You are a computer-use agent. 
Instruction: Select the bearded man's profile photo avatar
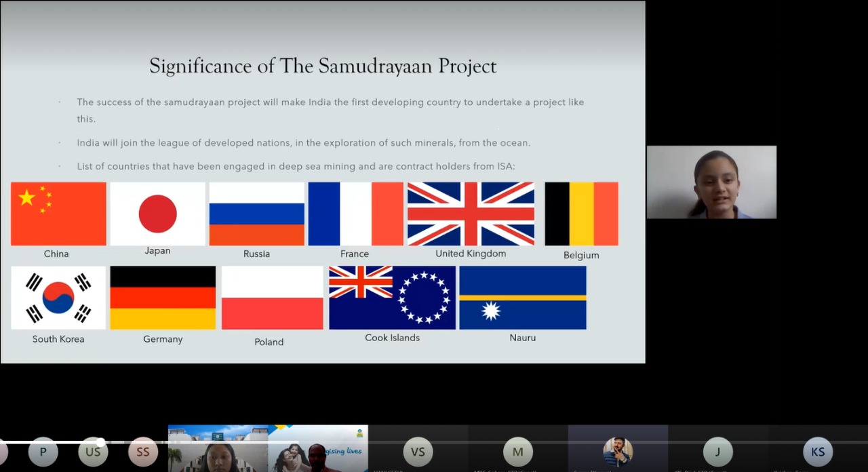(618, 452)
